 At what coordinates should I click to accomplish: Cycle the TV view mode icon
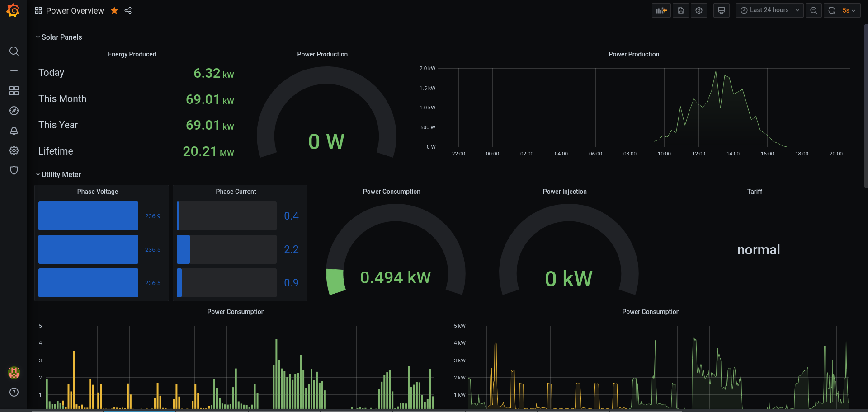pyautogui.click(x=721, y=10)
